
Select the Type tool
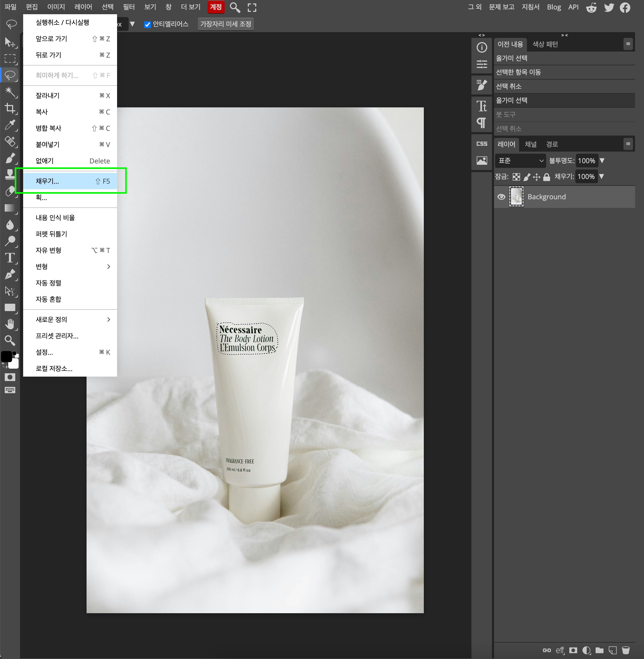coord(10,258)
